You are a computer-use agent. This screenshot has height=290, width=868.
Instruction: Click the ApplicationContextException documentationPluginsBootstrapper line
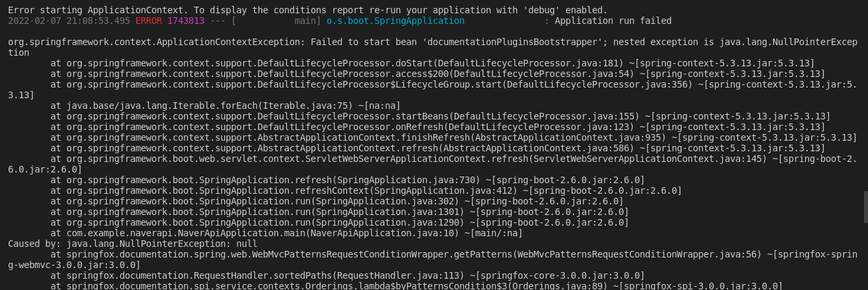(433, 47)
